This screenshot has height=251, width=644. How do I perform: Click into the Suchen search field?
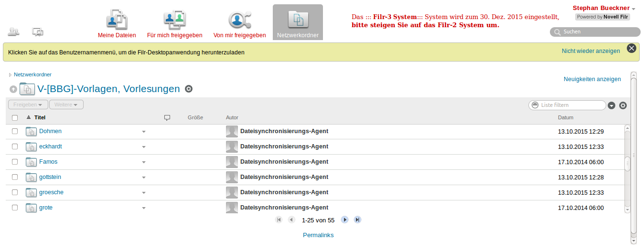[x=598, y=32]
